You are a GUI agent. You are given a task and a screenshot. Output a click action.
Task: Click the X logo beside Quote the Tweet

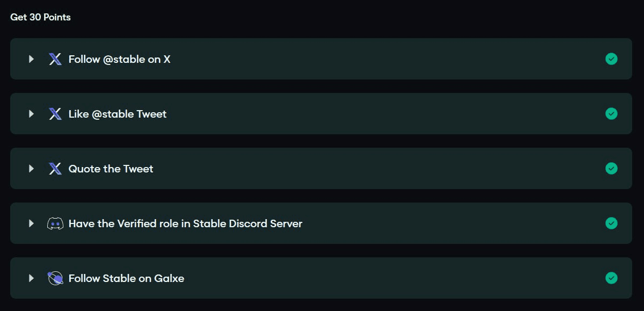pos(55,169)
